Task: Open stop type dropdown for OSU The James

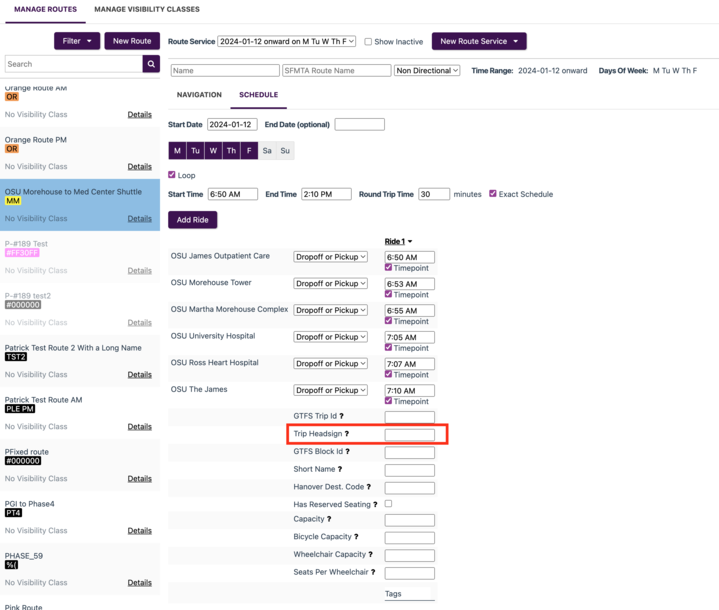Action: coord(330,390)
